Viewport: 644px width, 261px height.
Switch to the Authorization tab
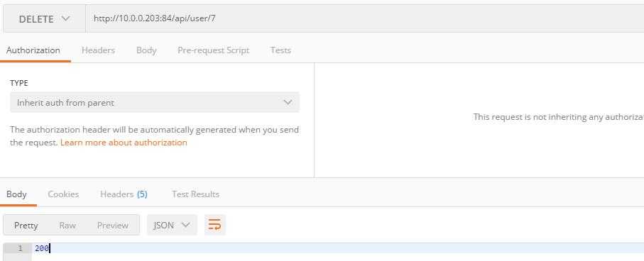33,50
